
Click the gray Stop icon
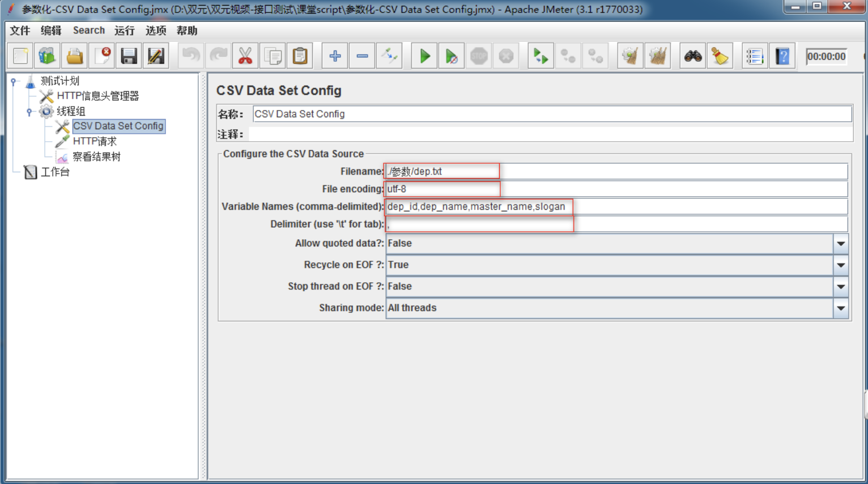pos(479,56)
